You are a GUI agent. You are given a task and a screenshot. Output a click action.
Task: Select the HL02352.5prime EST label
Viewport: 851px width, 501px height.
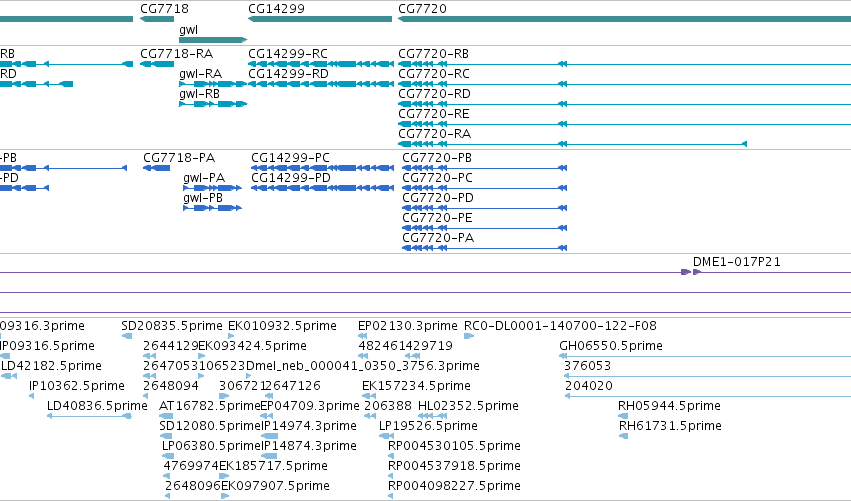tap(468, 407)
